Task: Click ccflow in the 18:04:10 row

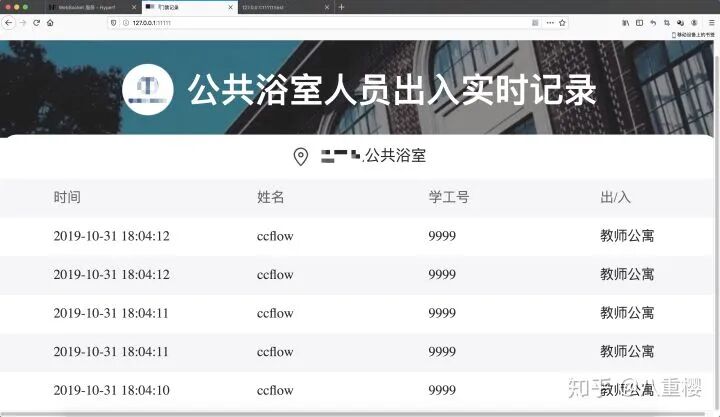Action: [x=275, y=390]
